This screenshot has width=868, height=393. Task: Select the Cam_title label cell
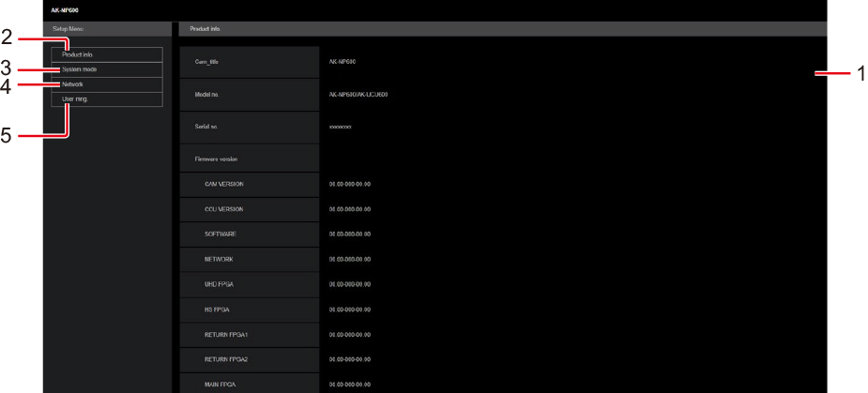pos(250,62)
